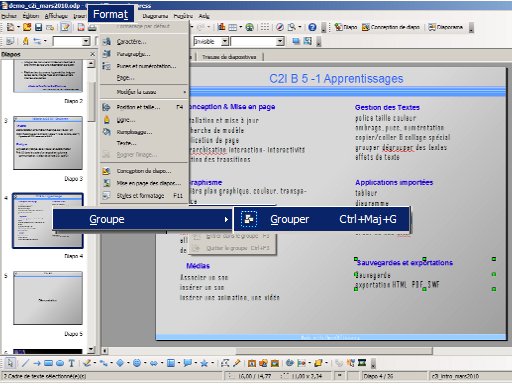
Task: Click the Diapo 4 / 36 status field
Action: pyautogui.click(x=393, y=376)
